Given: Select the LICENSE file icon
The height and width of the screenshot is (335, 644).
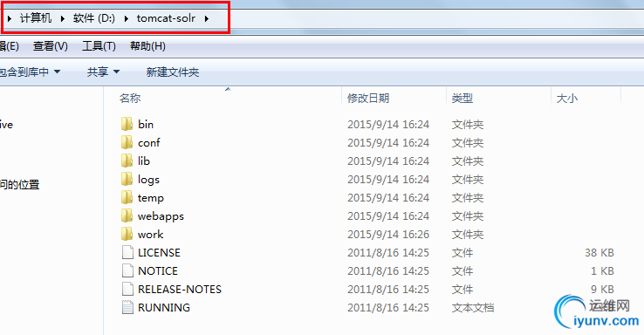Looking at the screenshot, I should [x=127, y=252].
